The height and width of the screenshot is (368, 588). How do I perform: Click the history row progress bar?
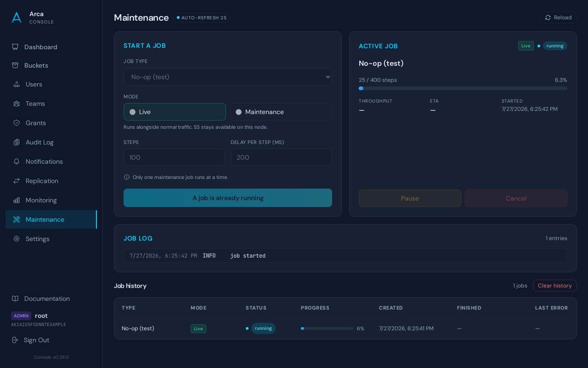[327, 328]
